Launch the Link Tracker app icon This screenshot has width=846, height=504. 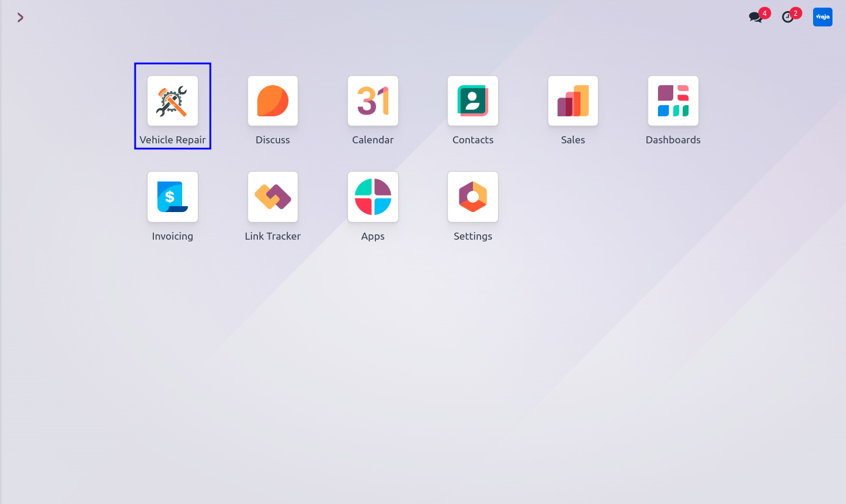click(273, 197)
